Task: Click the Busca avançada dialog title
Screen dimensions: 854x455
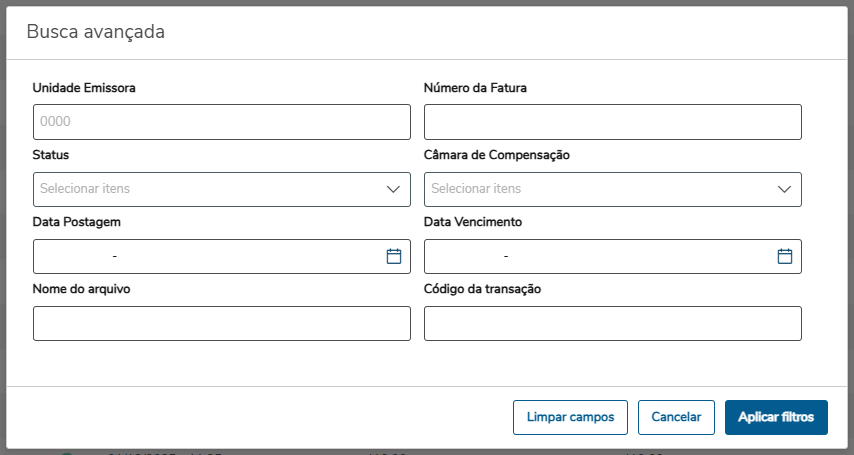Action: pos(95,32)
